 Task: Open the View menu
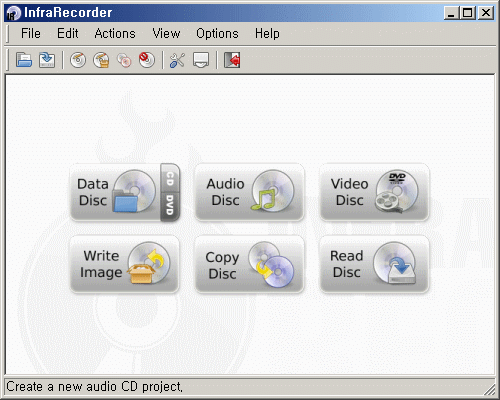pos(166,34)
